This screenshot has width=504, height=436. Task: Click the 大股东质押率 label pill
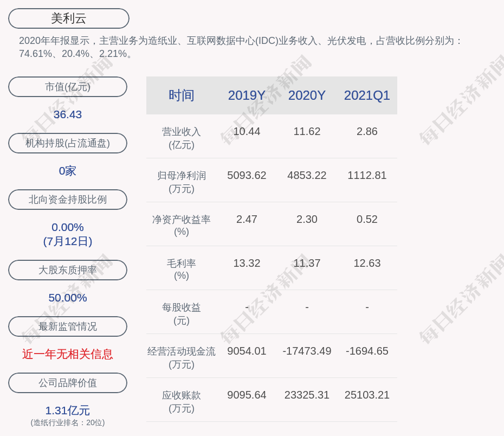[x=68, y=270]
